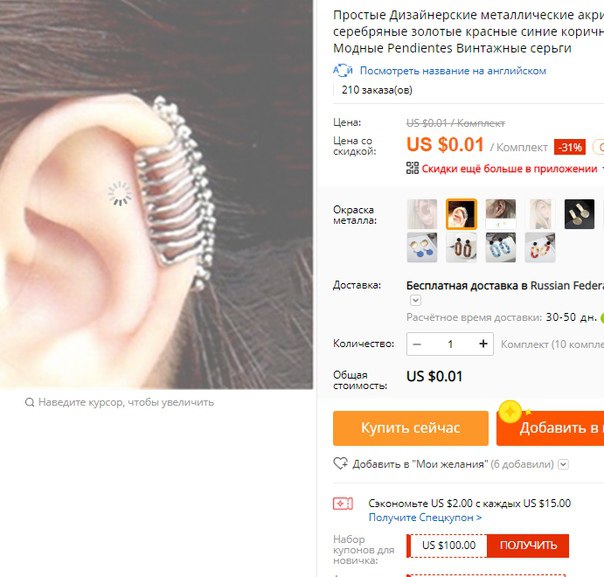Image resolution: width=604 pixels, height=577 pixels.
Task: Click the quantity input field
Action: [x=450, y=344]
